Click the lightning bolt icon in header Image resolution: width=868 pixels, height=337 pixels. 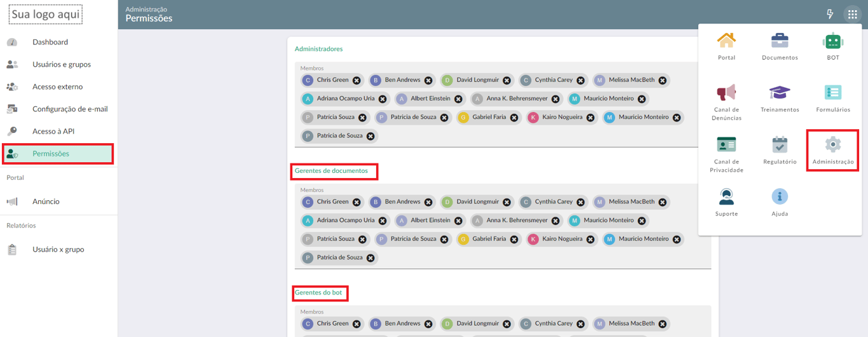click(830, 14)
